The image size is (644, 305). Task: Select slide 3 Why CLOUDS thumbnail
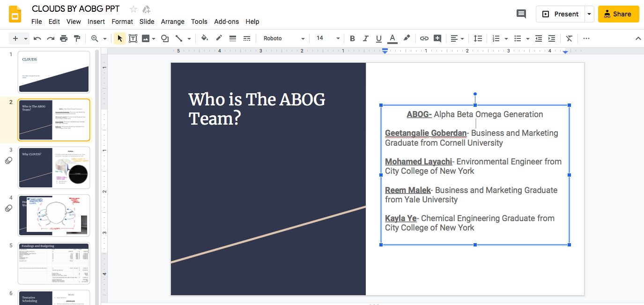(x=54, y=168)
